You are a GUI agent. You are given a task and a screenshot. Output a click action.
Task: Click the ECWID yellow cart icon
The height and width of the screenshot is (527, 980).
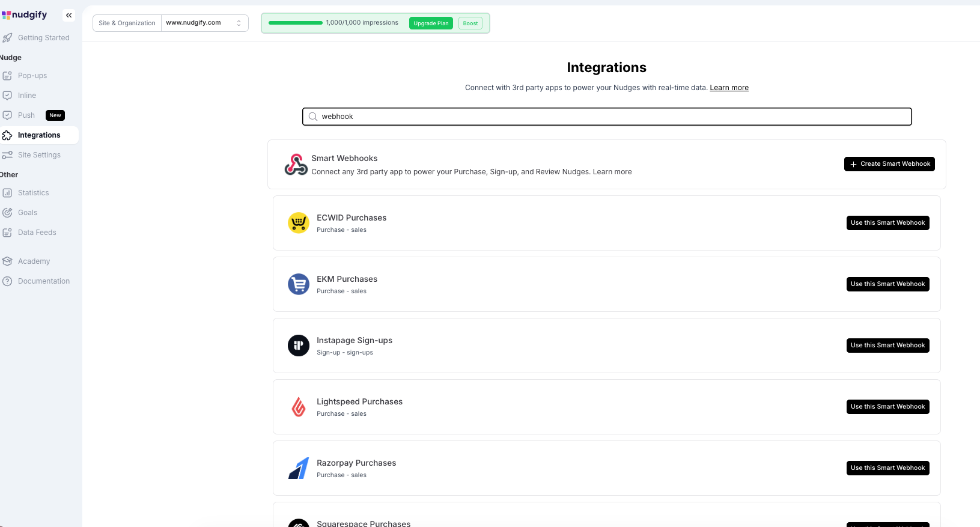pyautogui.click(x=299, y=223)
